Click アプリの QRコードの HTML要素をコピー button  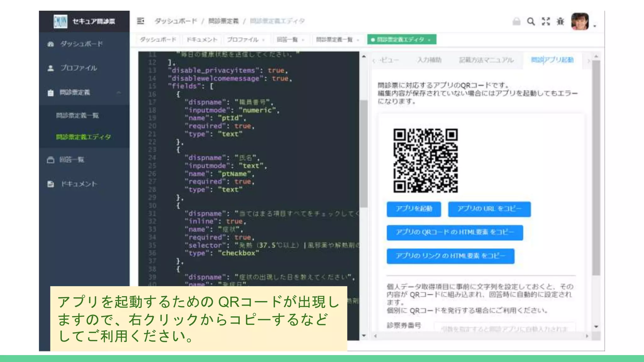click(455, 233)
